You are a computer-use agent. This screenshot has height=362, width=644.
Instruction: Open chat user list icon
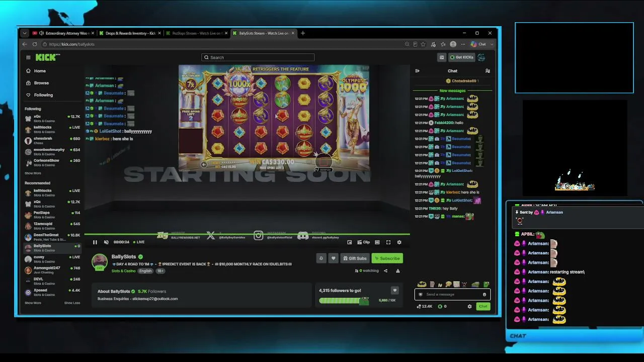(x=488, y=71)
